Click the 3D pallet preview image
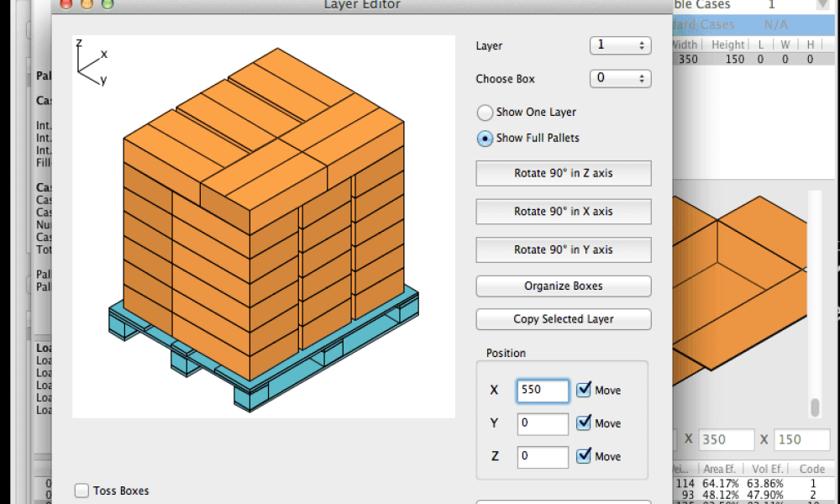840x504 pixels. 264,227
